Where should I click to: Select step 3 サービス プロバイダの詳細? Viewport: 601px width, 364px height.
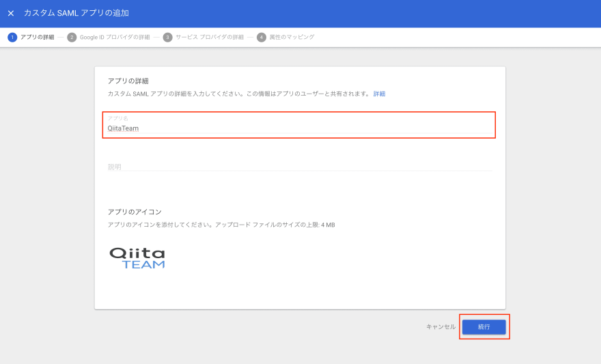tap(203, 37)
